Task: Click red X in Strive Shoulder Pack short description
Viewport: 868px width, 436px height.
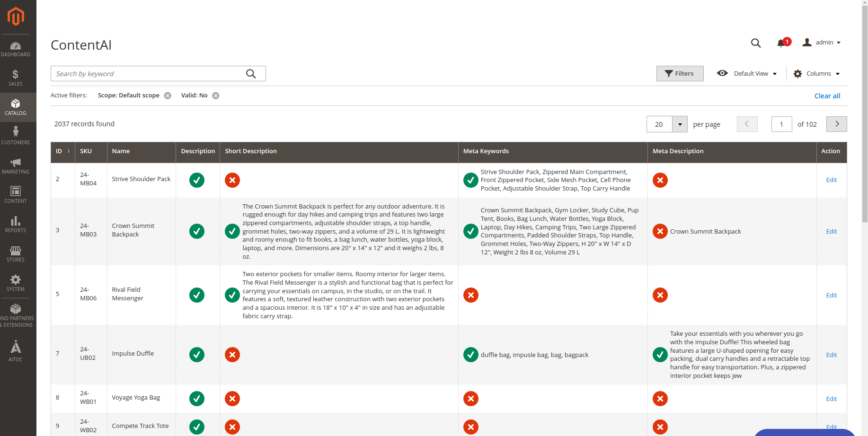Action: tap(232, 180)
